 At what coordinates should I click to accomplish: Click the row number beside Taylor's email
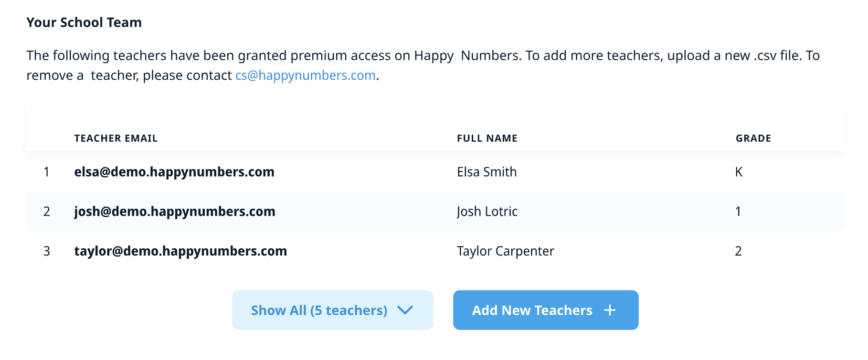click(46, 251)
